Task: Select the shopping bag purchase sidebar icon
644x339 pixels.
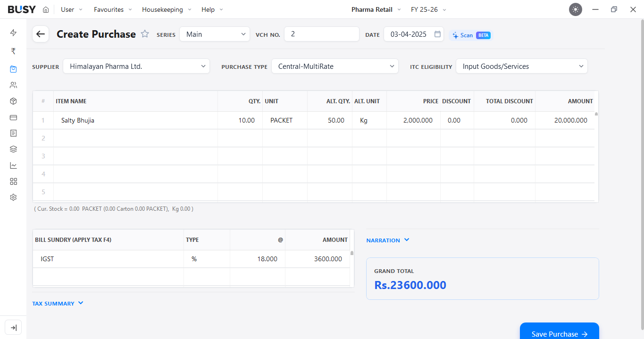Action: (x=13, y=69)
